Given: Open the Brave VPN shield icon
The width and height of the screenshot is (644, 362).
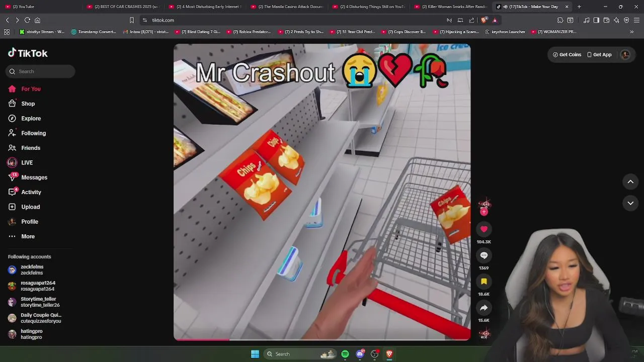Looking at the screenshot, I should pos(626,20).
